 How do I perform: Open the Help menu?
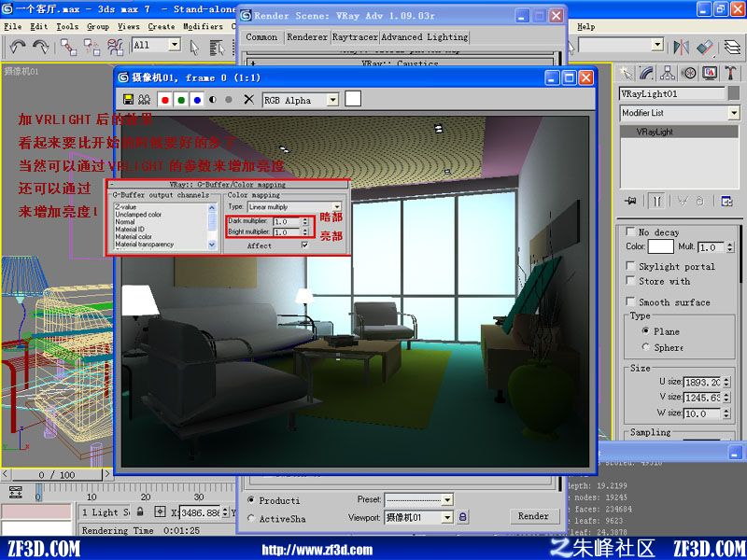click(586, 27)
